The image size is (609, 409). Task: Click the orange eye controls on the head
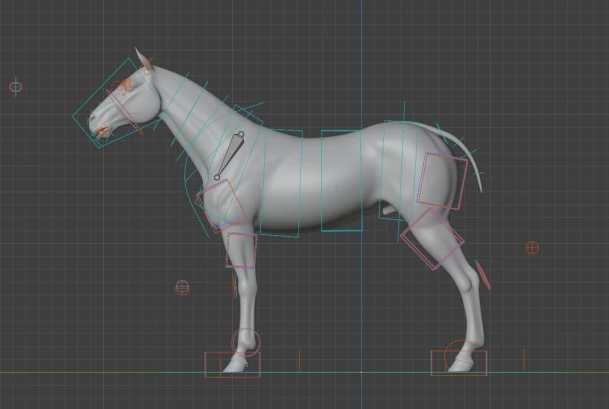125,87
